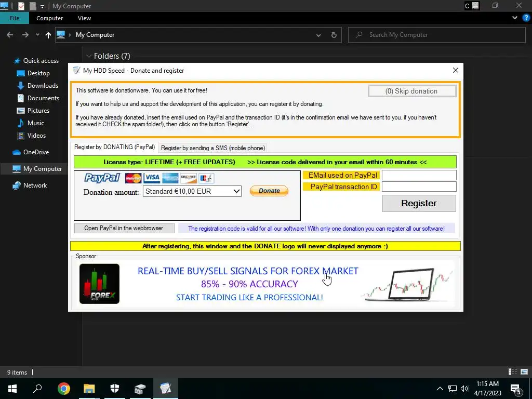Click the American Express card icon
Viewport: 532px width, 399px height.
pos(170,178)
